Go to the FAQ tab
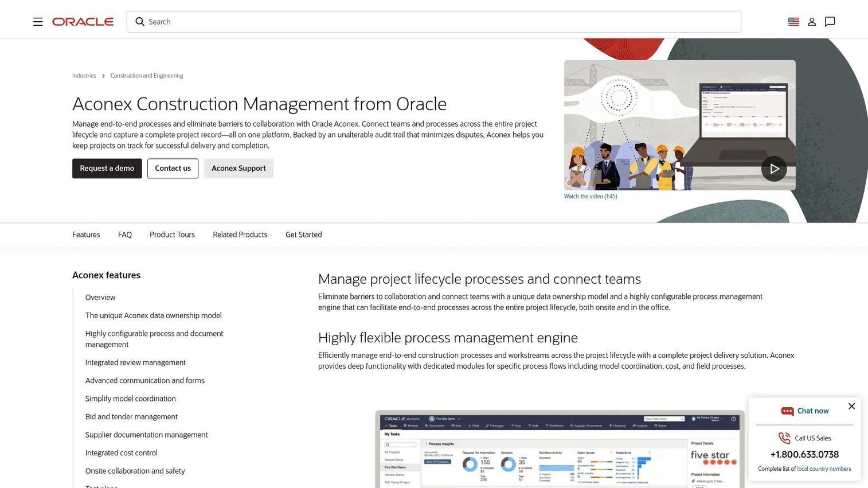 pos(125,235)
